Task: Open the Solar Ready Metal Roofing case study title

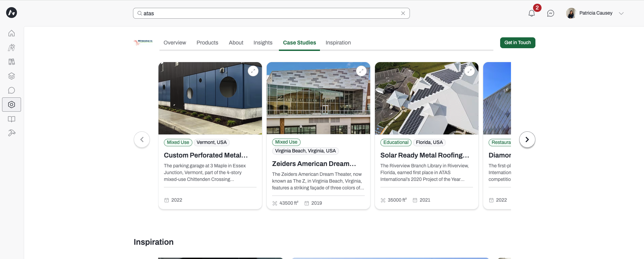Action: click(425, 155)
